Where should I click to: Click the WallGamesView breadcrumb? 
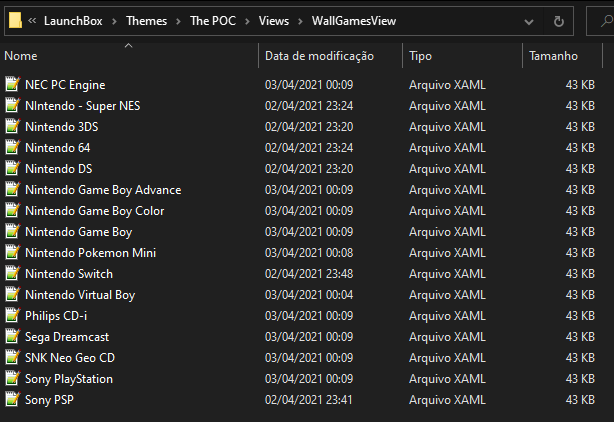pyautogui.click(x=354, y=21)
